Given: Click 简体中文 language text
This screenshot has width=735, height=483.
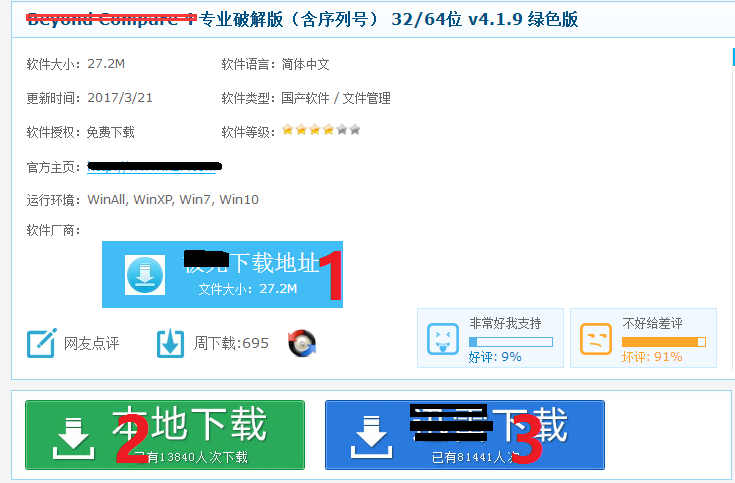Looking at the screenshot, I should coord(306,64).
